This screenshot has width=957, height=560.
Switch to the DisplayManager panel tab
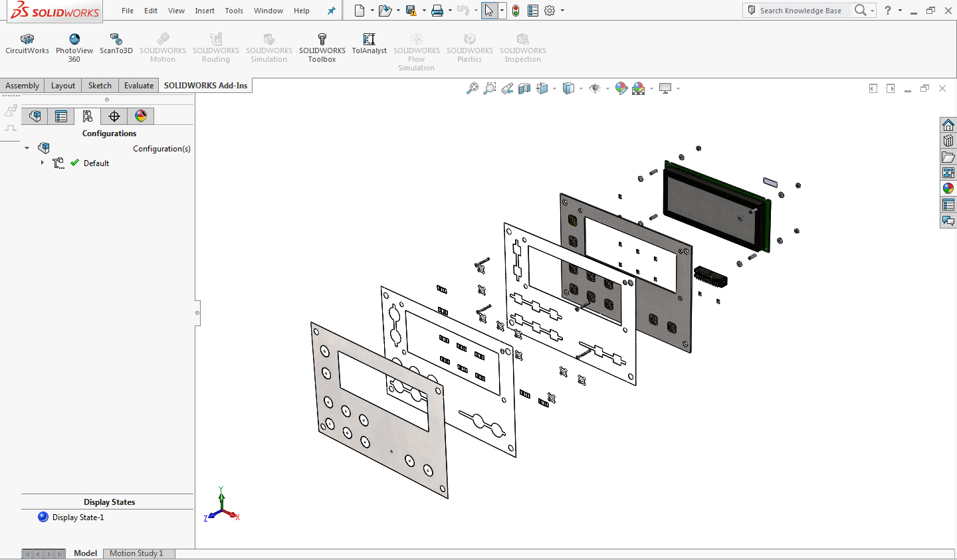140,116
